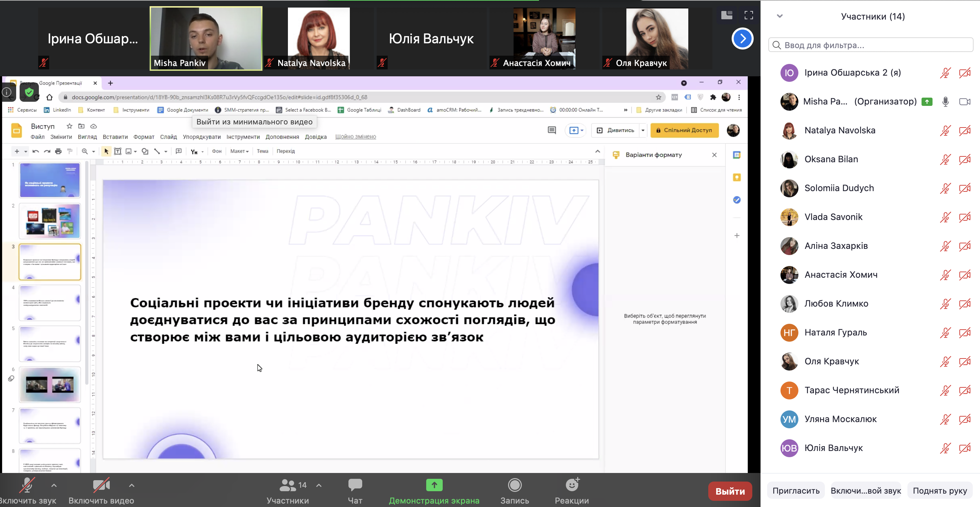Click the print icon in Slides toolbar
This screenshot has width=980, height=507.
(x=58, y=151)
